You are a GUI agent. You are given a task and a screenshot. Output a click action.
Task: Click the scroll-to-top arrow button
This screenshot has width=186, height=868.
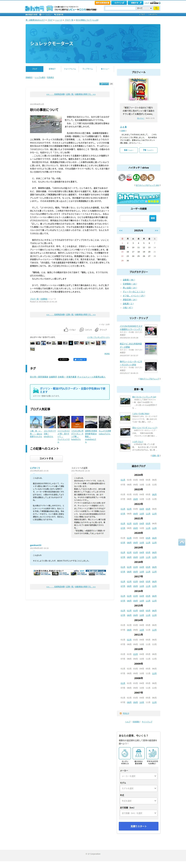(182, 542)
